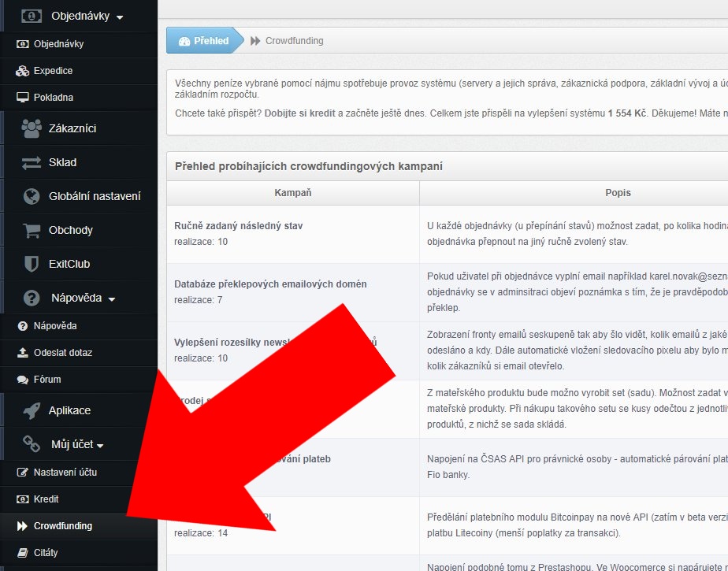Click the Obchody shopping cart icon
Screen dimensions: 728x571
click(x=32, y=230)
